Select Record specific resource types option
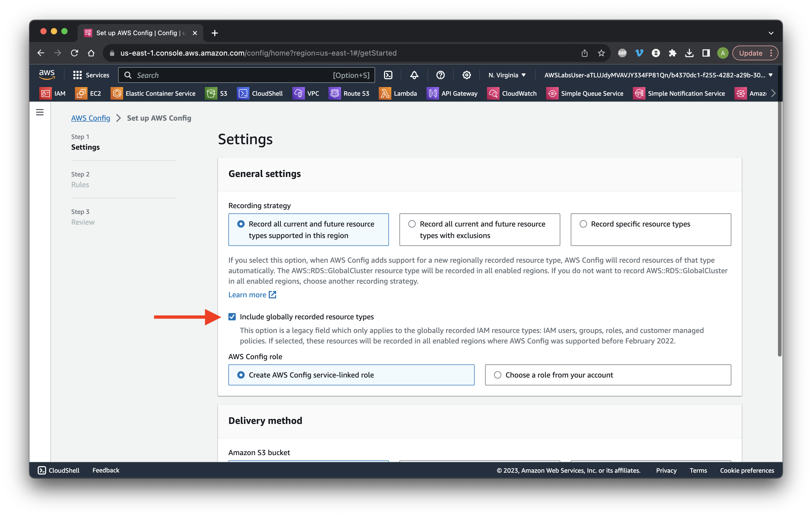Image resolution: width=812 pixels, height=517 pixels. pos(651,229)
